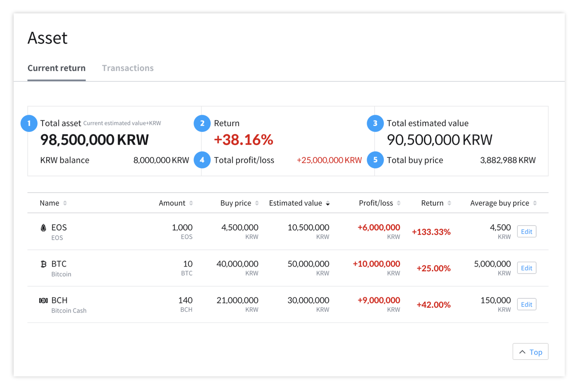Click blue circle badge number 4
579x392 pixels.
pyautogui.click(x=202, y=160)
